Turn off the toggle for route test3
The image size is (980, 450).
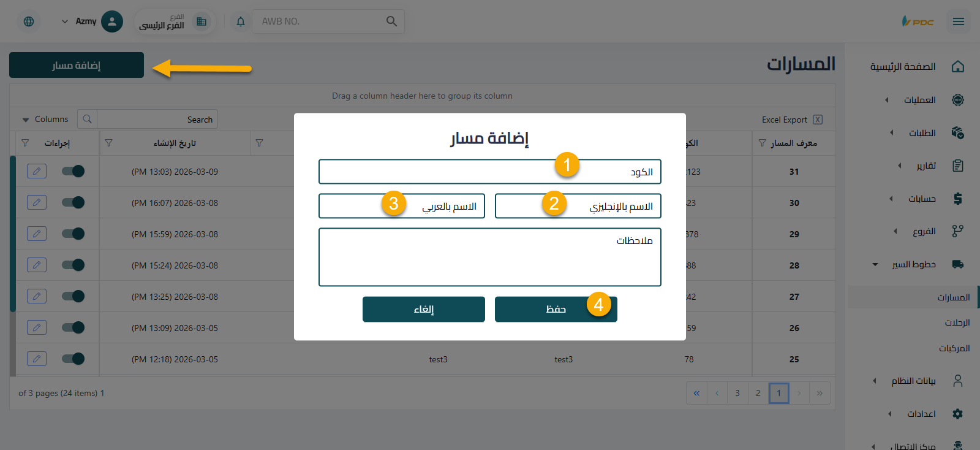point(72,358)
